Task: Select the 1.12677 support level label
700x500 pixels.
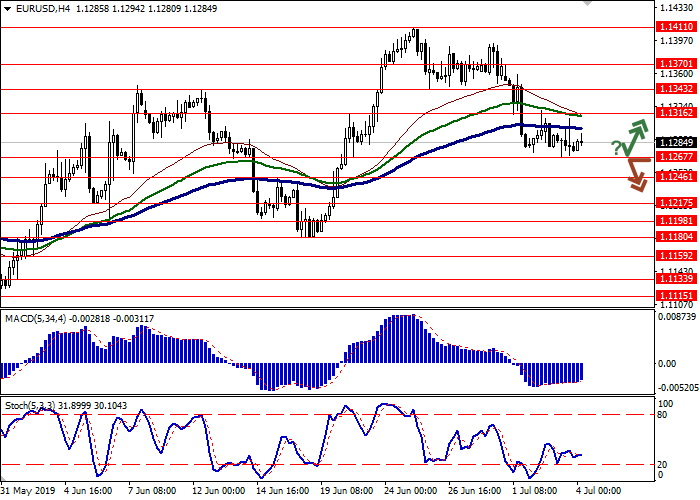Action: (673, 157)
